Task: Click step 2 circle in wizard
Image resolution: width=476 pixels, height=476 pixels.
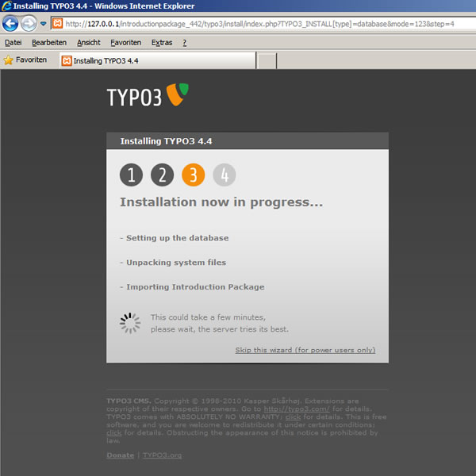Action: tap(162, 175)
